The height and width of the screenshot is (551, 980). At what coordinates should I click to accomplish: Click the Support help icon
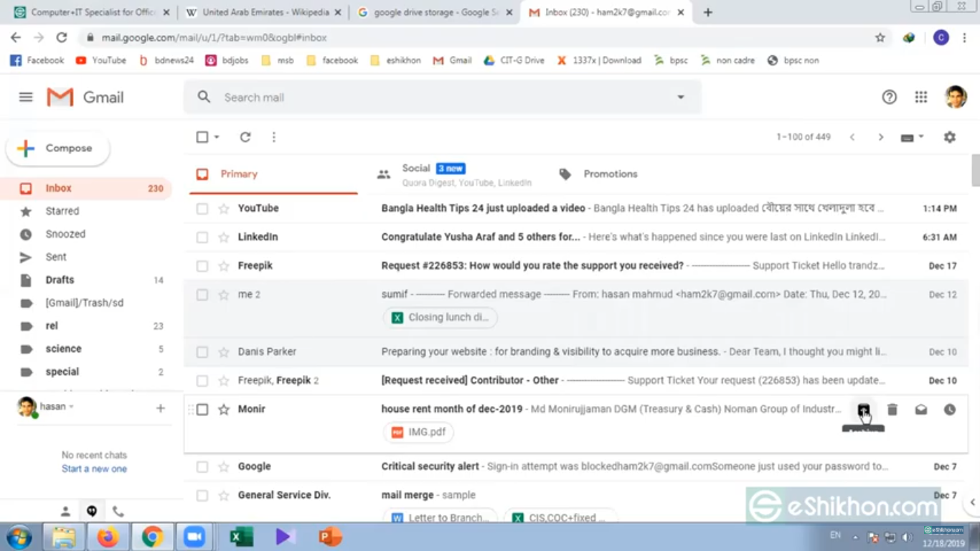tap(890, 98)
